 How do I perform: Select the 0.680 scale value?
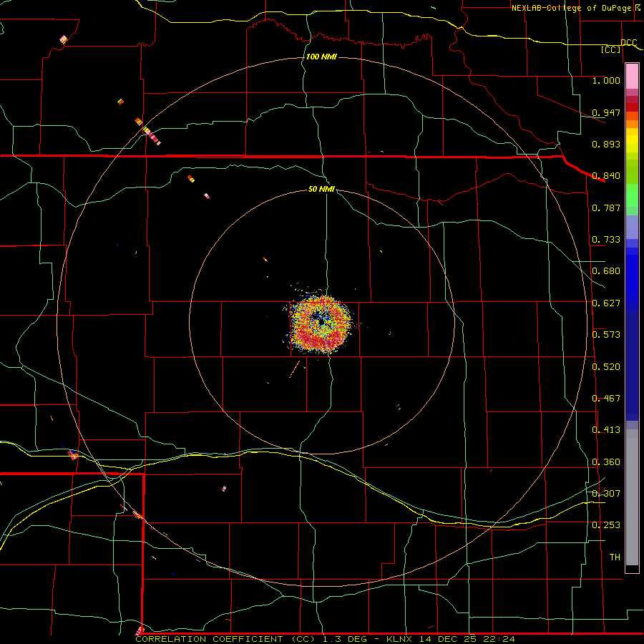pyautogui.click(x=606, y=271)
